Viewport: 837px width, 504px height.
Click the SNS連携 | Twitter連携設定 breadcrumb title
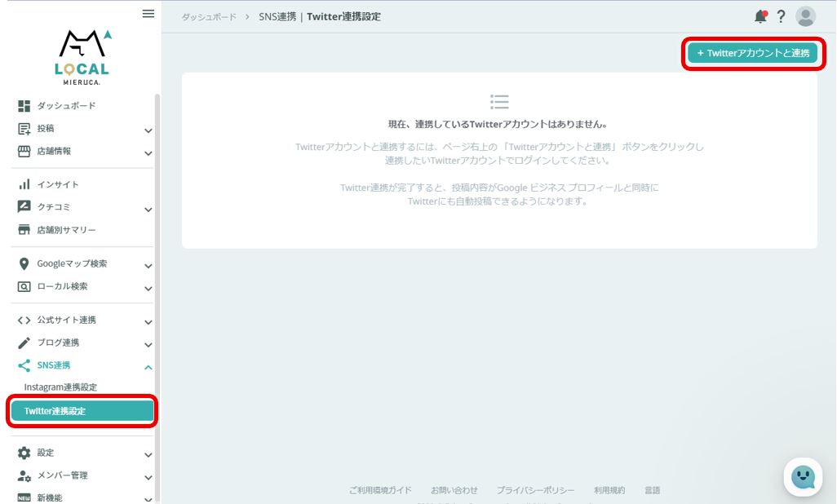click(320, 16)
